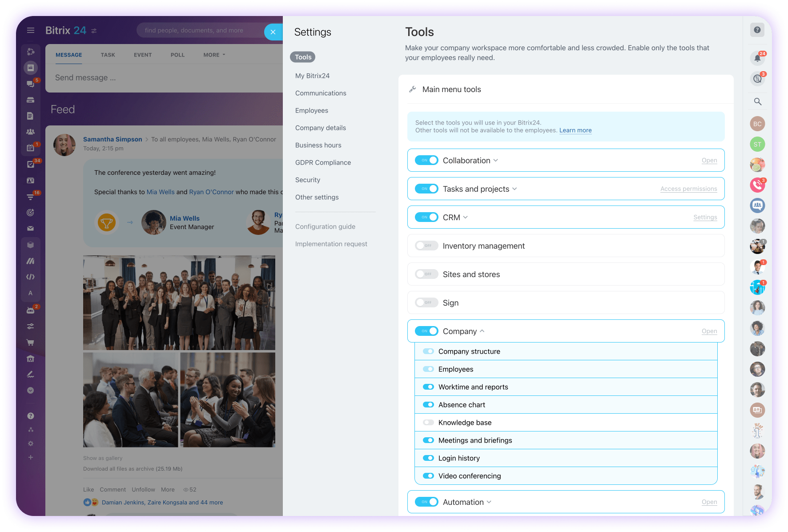Open the BC avatar chat in right panel

(757, 124)
